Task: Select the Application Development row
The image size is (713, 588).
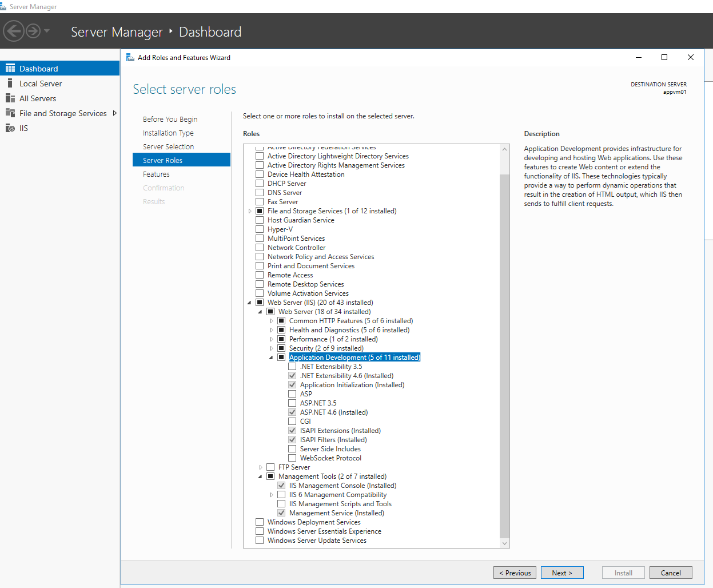Action: (x=354, y=357)
